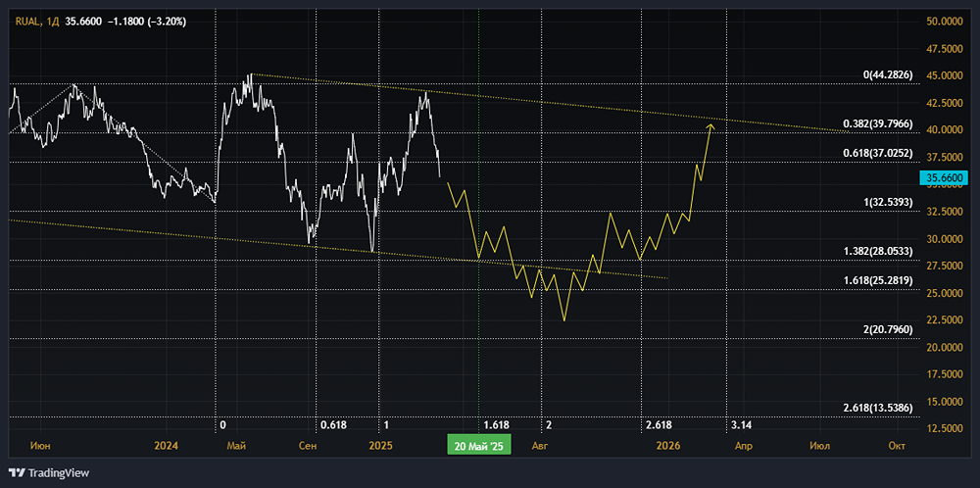The image size is (980, 488).
Task: Click the 2.618(13.5386) Fibonacci level label
Action: 878,408
